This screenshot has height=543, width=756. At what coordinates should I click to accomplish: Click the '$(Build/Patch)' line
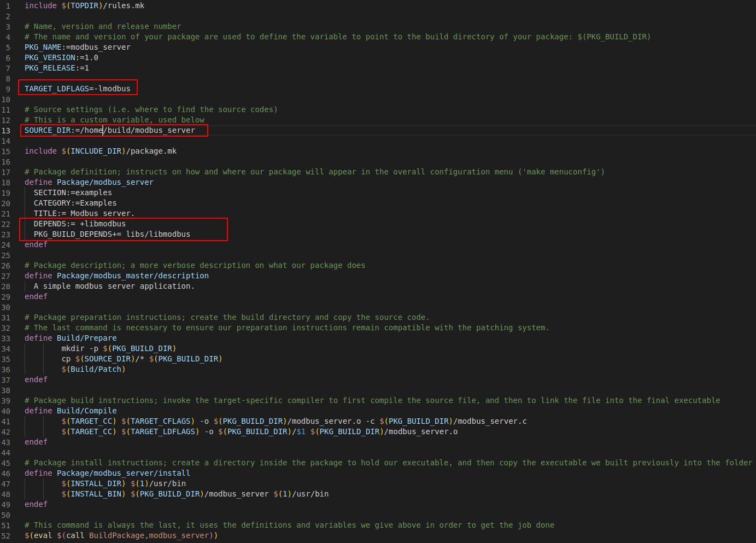click(x=93, y=369)
